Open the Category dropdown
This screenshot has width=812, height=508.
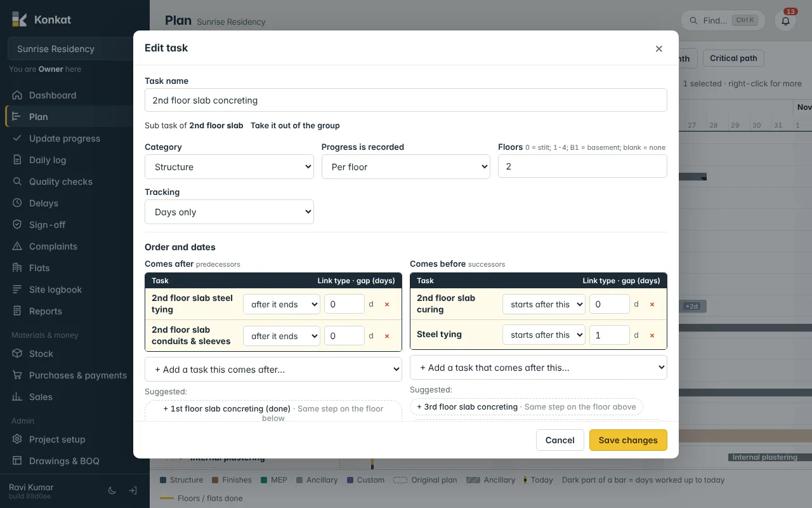click(x=229, y=167)
